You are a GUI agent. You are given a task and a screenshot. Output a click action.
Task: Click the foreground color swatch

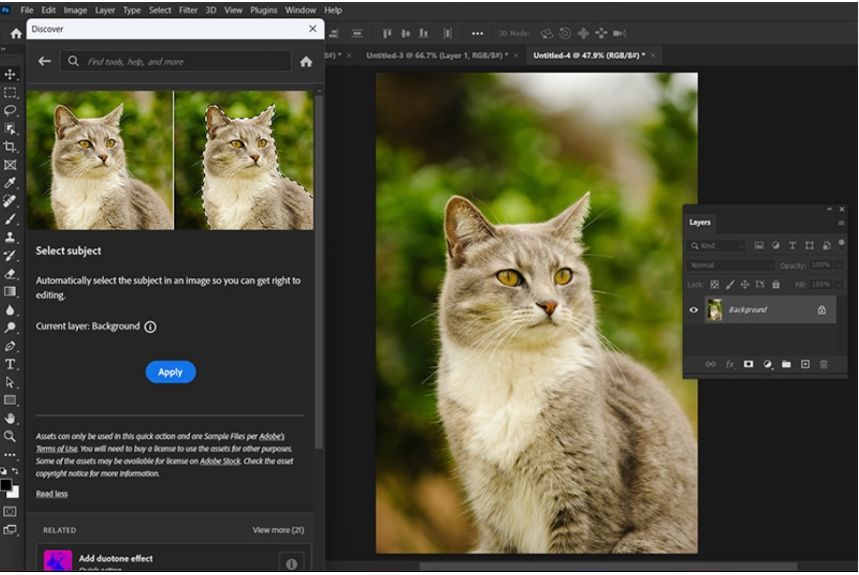tap(6, 485)
